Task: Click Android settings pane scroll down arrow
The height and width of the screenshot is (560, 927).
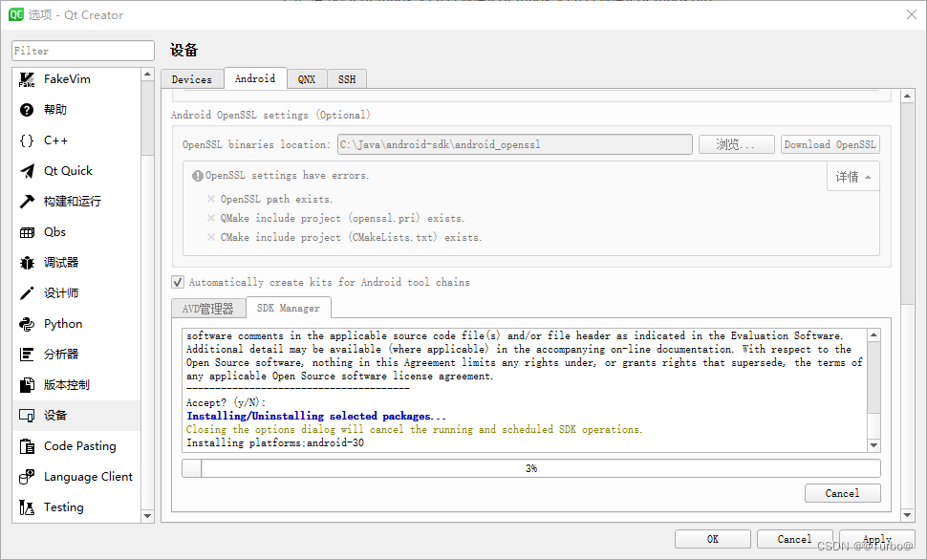Action: 908,515
